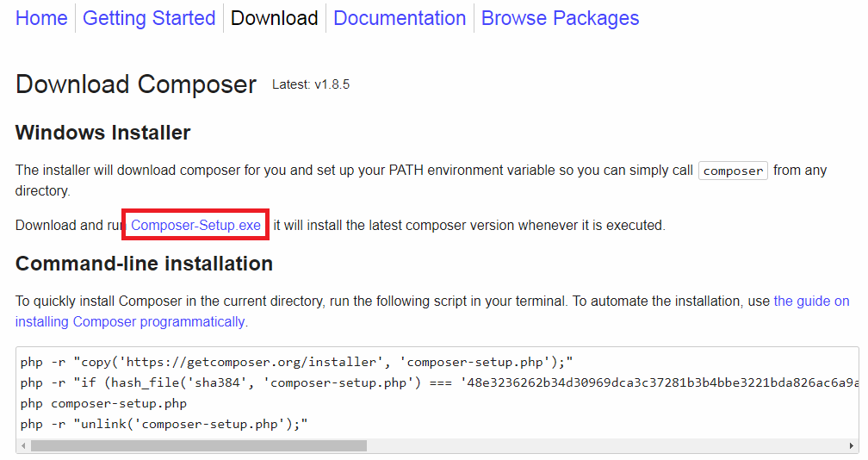Click the inline 'composer' code snippet
Screen dimensions: 868x460
coord(733,171)
